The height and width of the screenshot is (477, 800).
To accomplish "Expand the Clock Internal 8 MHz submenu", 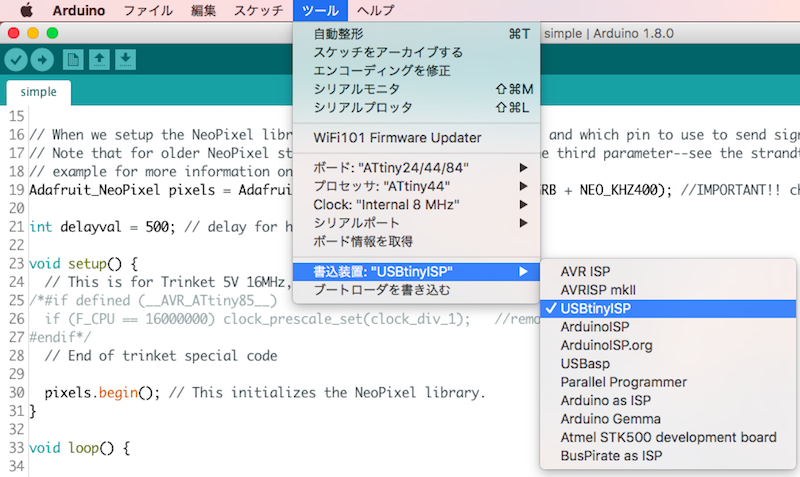I will (x=416, y=205).
